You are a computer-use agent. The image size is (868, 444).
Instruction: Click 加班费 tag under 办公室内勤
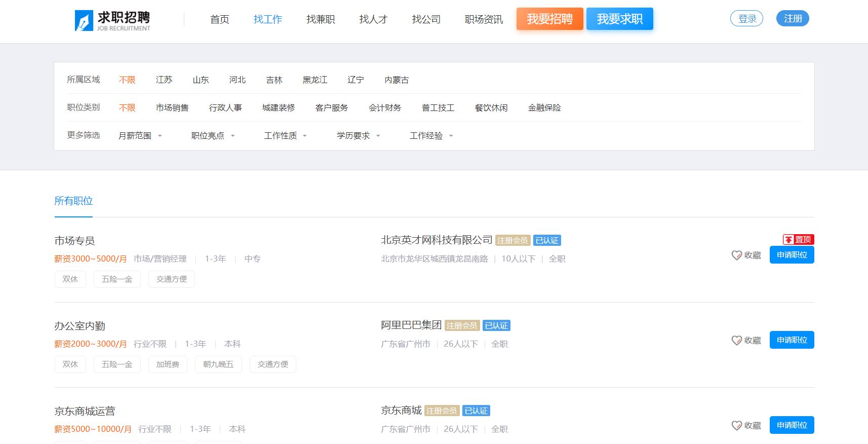168,364
